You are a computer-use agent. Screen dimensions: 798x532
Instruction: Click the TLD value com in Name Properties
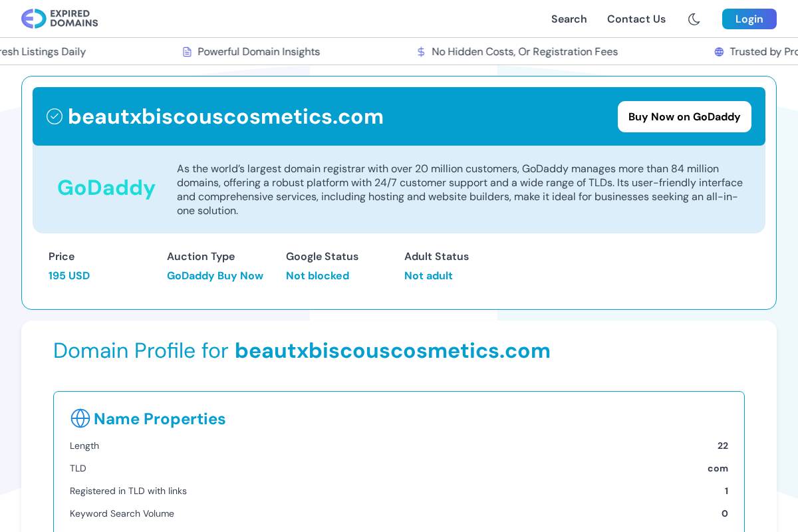coord(718,468)
